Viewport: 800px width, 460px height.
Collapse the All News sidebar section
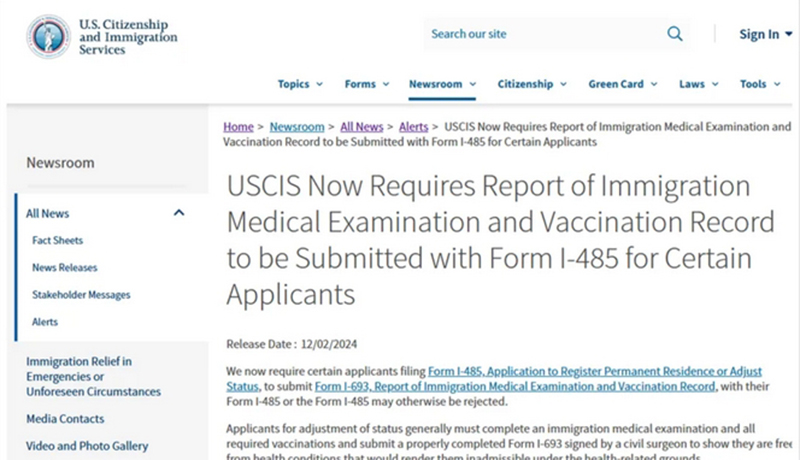[x=179, y=213]
